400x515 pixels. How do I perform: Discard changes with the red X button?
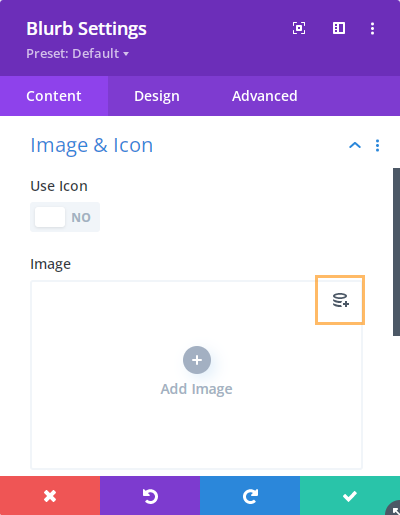50,496
